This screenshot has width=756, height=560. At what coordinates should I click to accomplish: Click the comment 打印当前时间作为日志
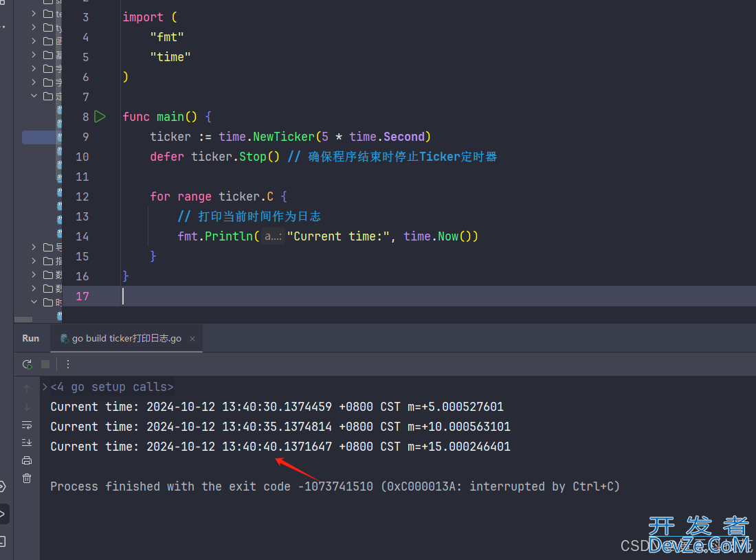[x=249, y=216]
